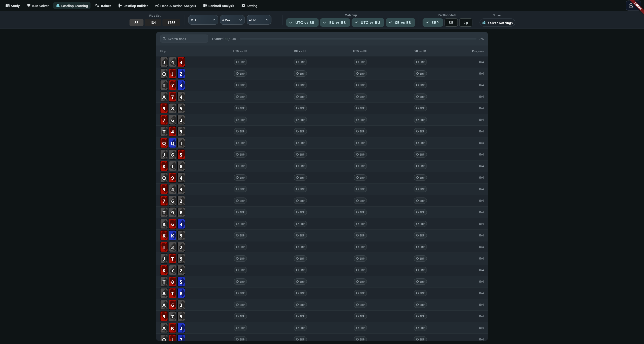Click the Hand & Action Analysis chart icon
This screenshot has height=344, width=644.
(157, 6)
